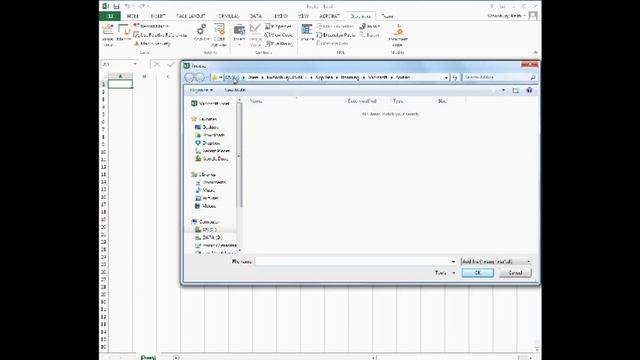Start Record Macro in ribbon
The image size is (640, 360).
[x=151, y=26]
